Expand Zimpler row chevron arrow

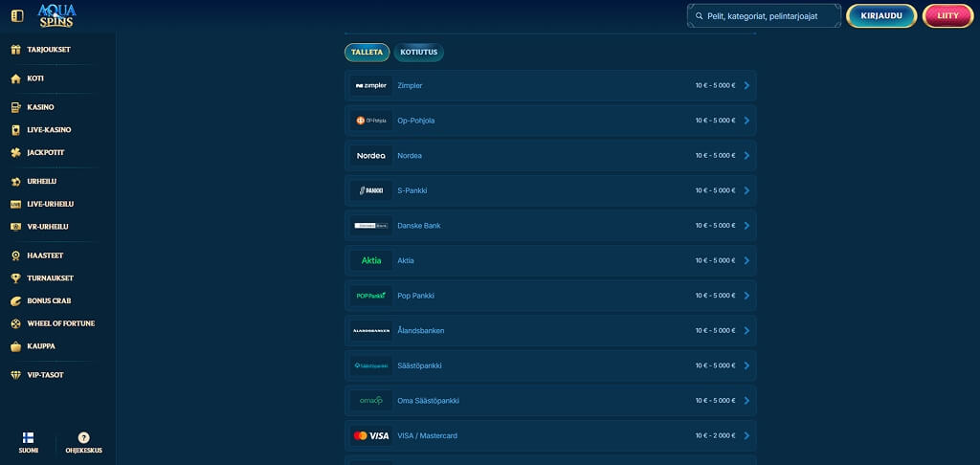tap(746, 85)
